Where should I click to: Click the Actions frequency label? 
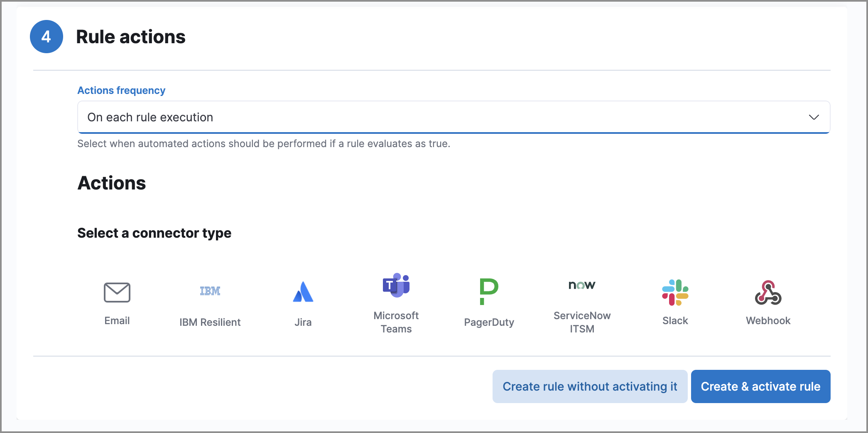[x=121, y=90]
